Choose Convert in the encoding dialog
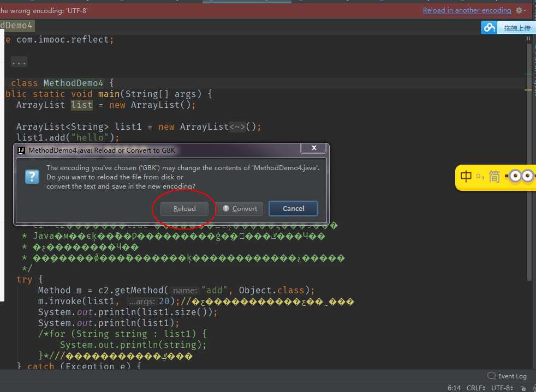536x392 pixels. 240,209
